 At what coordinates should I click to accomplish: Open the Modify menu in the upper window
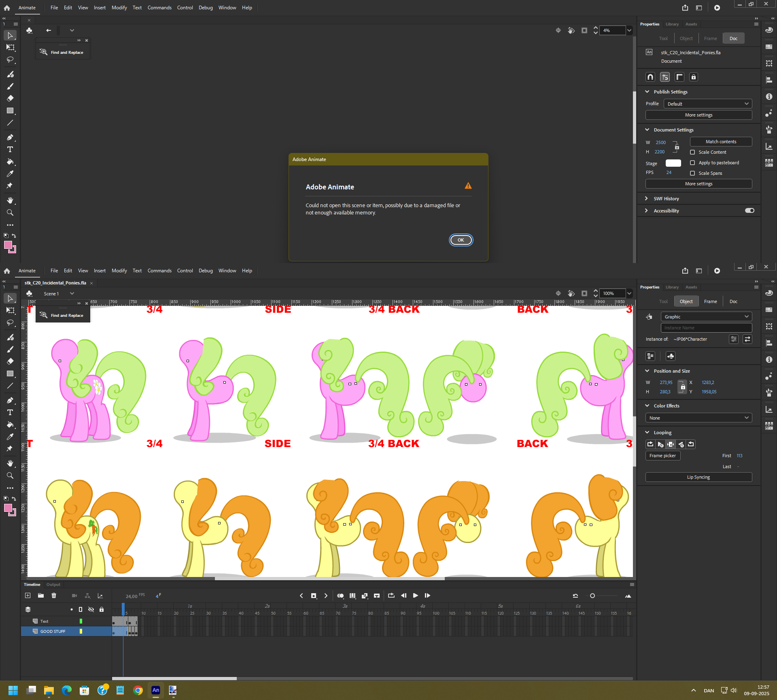[119, 8]
